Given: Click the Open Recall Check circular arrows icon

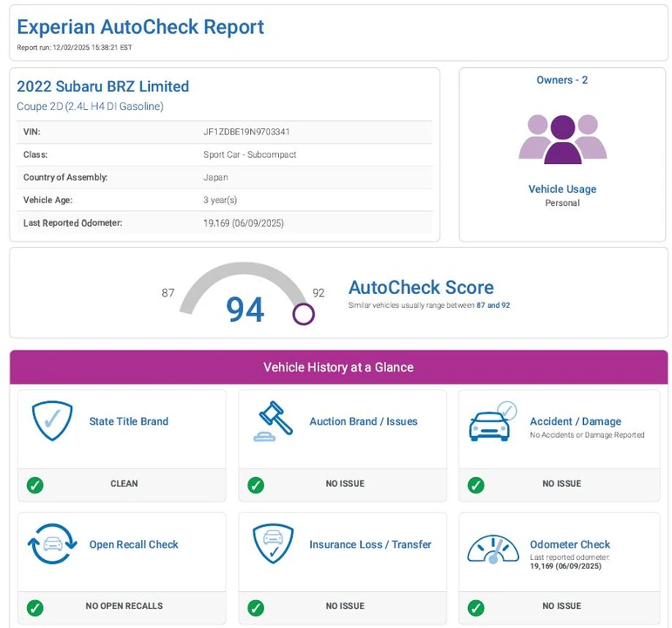Looking at the screenshot, I should [52, 543].
